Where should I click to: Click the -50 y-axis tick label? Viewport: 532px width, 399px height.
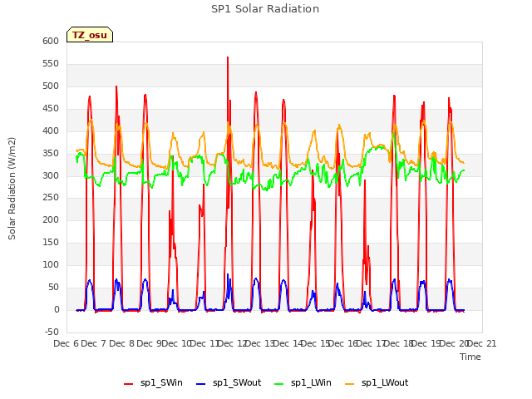(x=52, y=332)
